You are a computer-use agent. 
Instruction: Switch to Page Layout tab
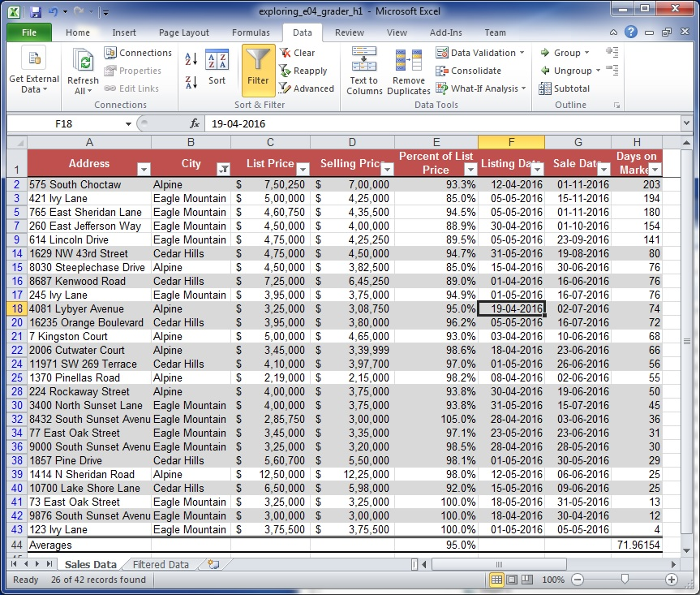tap(184, 33)
